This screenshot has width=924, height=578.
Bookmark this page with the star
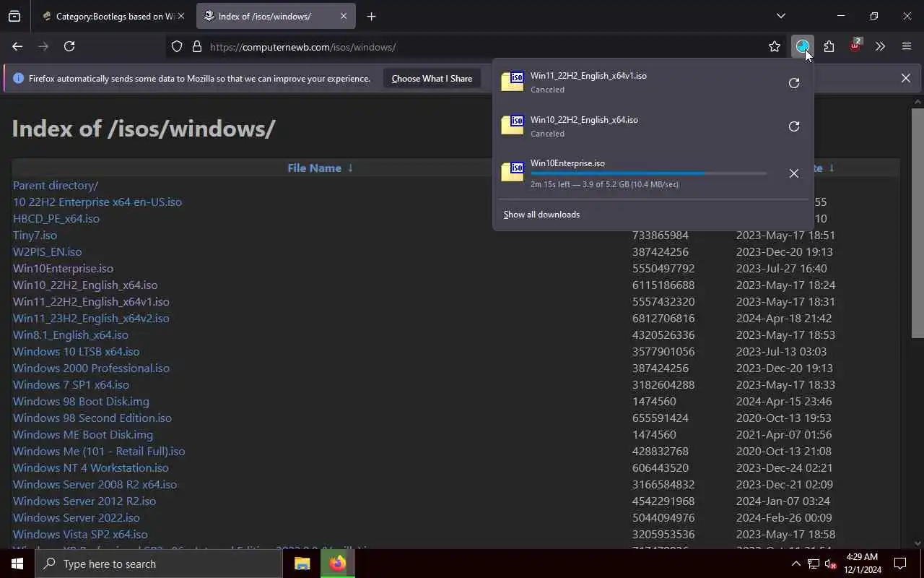(x=775, y=46)
